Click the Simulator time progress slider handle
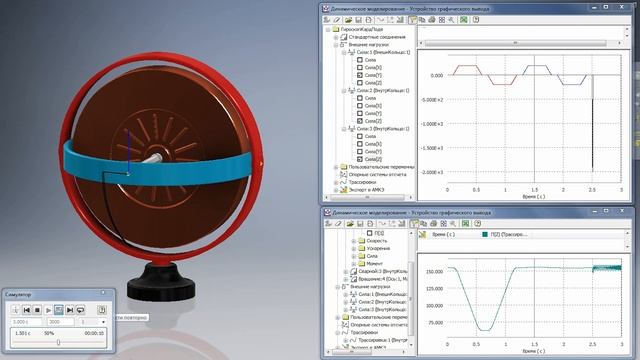This screenshot has height=360, width=640. click(x=58, y=342)
